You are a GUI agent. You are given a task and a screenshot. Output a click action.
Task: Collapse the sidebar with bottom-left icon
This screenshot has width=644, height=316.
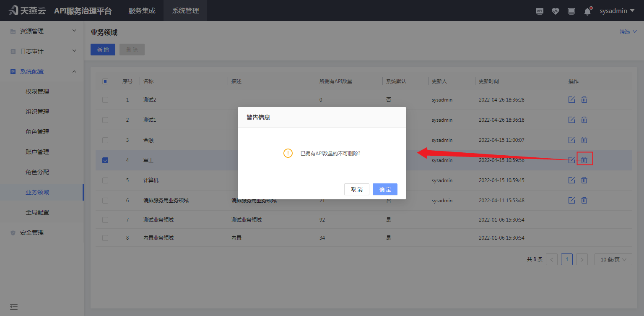coord(14,307)
